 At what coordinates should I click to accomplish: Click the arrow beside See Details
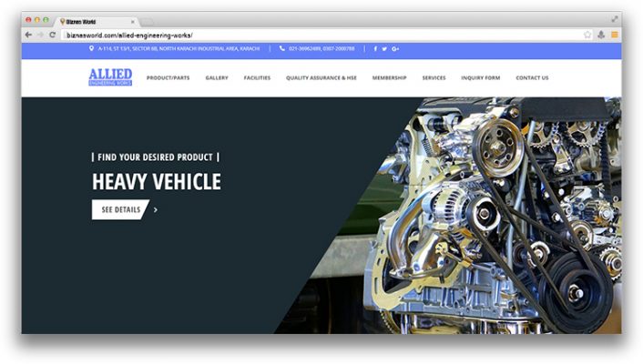pos(156,210)
